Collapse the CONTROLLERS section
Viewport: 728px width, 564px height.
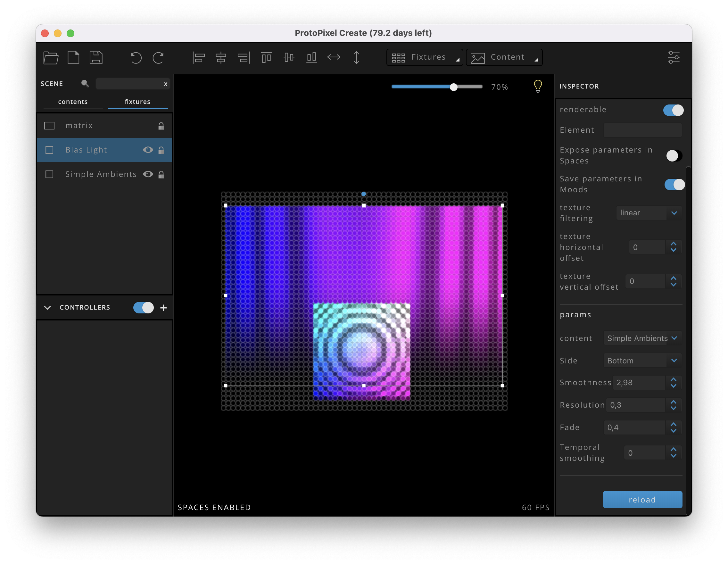point(47,307)
